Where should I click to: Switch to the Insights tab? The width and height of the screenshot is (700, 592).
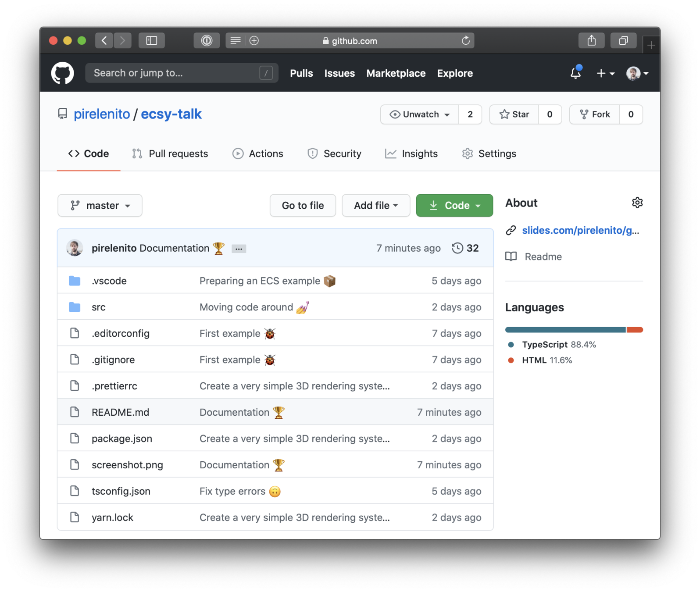pyautogui.click(x=411, y=153)
